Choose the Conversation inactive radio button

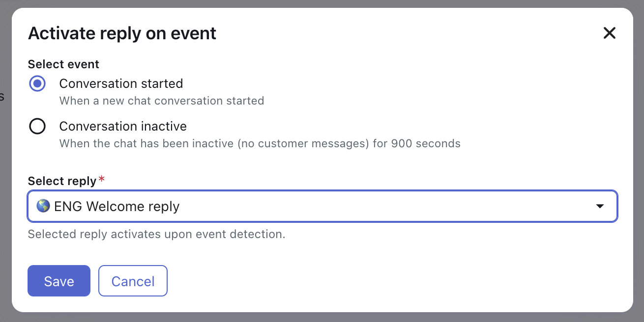(37, 126)
